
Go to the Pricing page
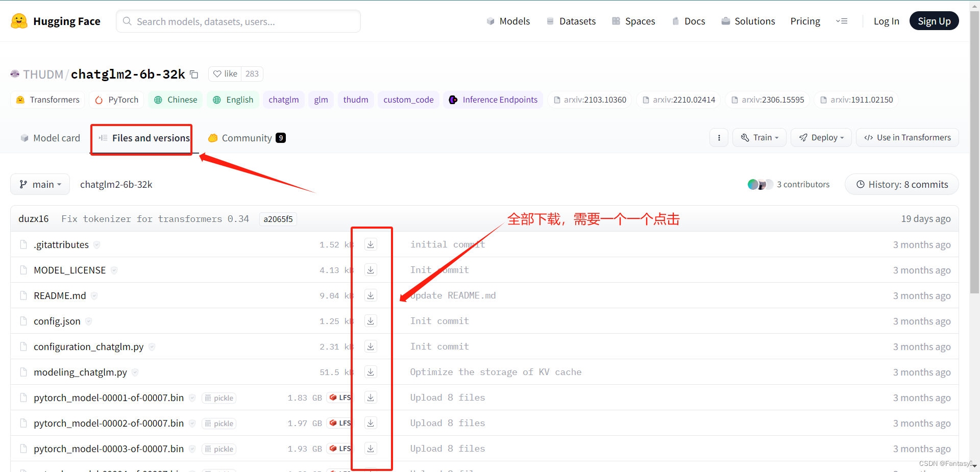(805, 21)
